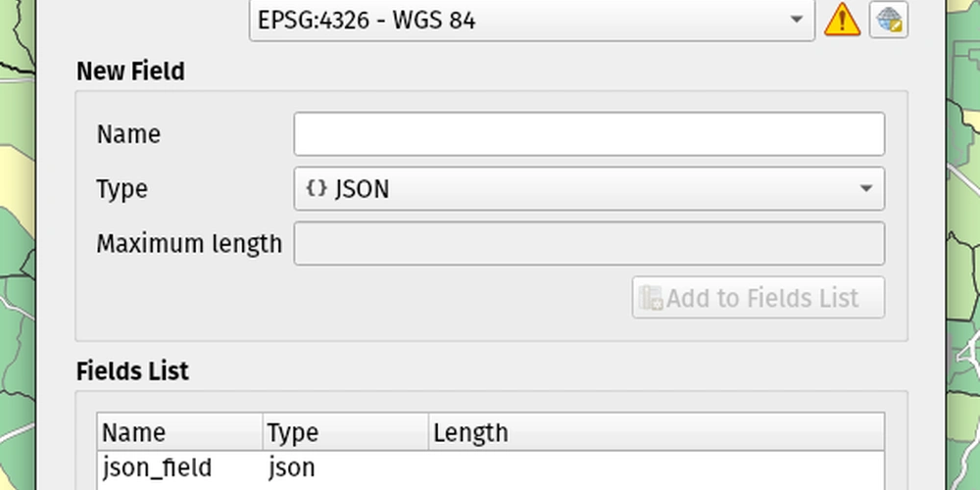
Task: Click the Type combo box arrow
Action: [865, 189]
